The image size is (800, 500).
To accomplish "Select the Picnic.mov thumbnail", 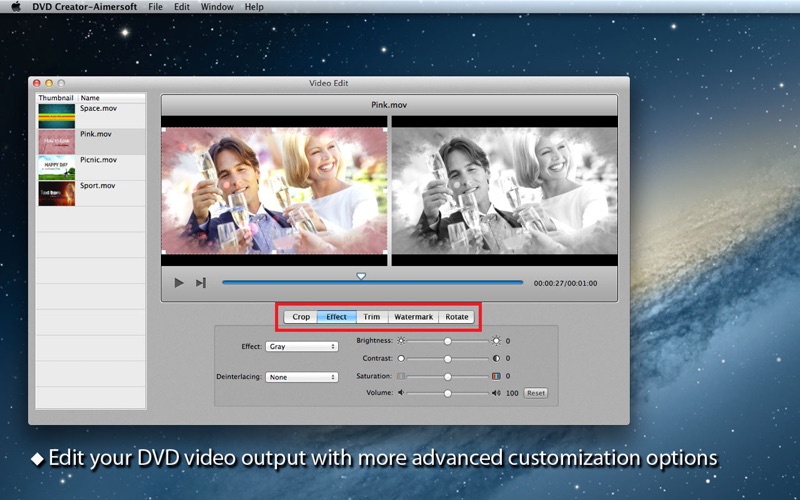I will 57,167.
